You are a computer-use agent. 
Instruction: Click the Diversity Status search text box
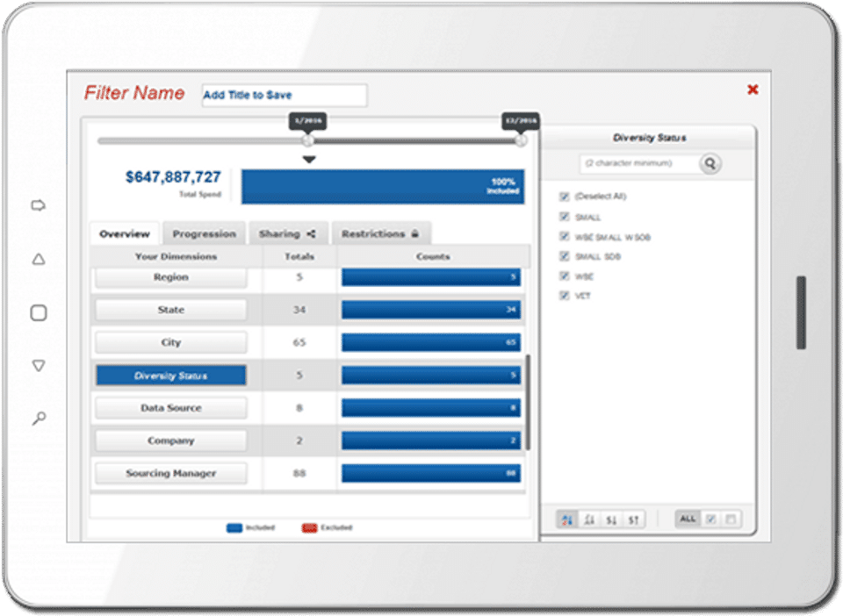point(640,163)
